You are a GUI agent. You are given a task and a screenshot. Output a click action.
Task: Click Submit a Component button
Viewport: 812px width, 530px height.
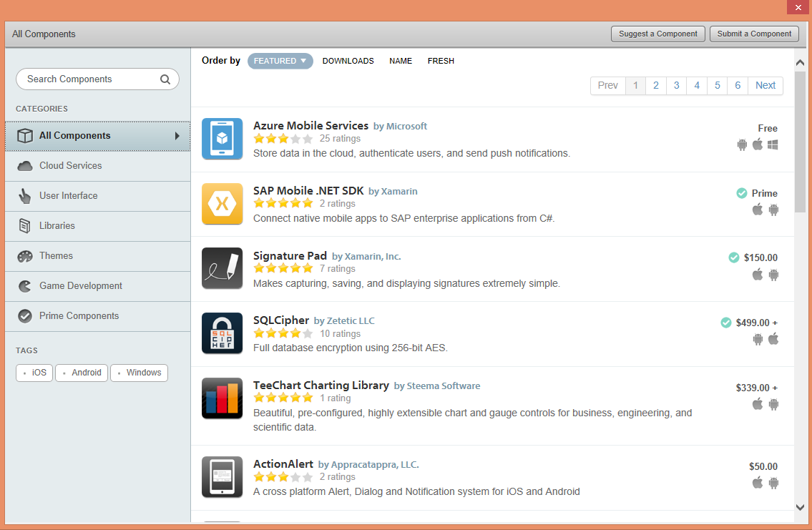pyautogui.click(x=754, y=34)
